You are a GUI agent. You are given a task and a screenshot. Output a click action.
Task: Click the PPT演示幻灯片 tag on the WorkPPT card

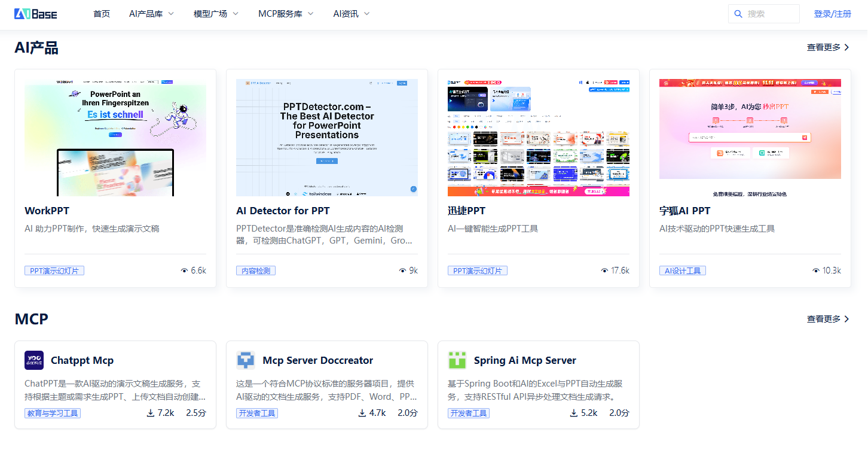pyautogui.click(x=54, y=270)
